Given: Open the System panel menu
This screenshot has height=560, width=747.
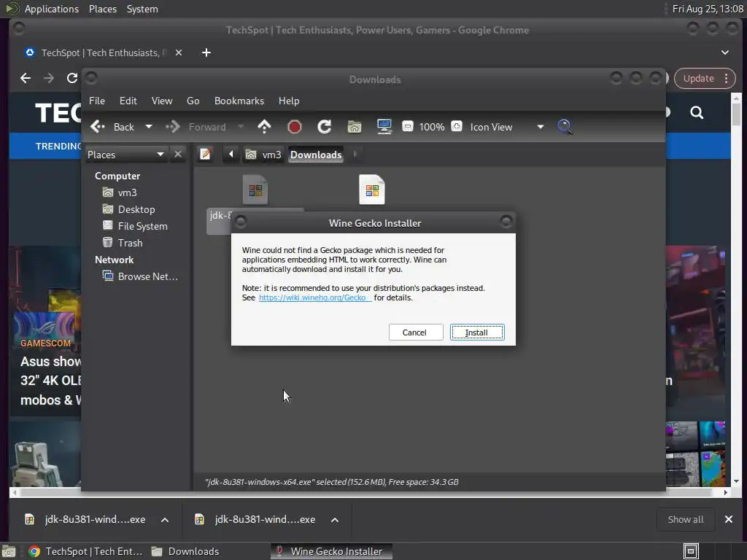Looking at the screenshot, I should [x=142, y=9].
